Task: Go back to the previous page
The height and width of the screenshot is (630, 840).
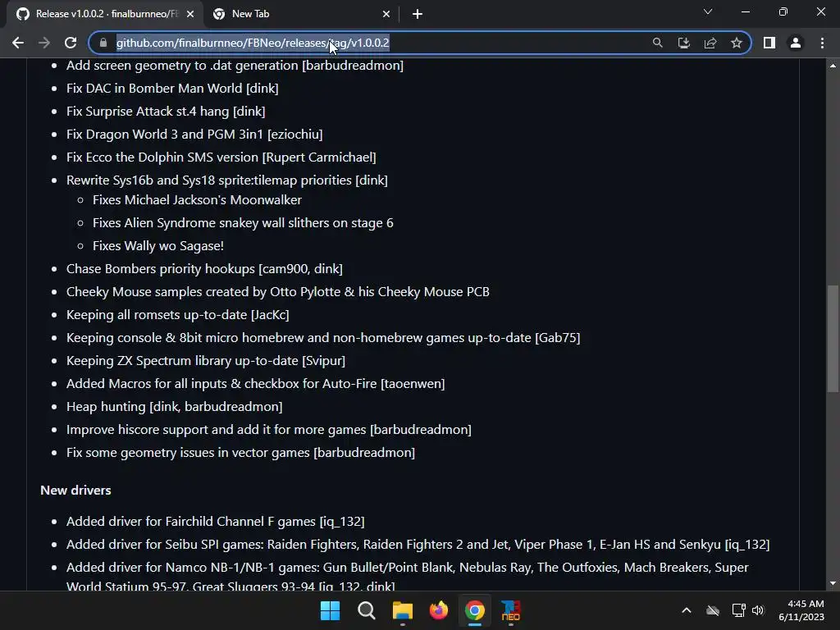Action: (x=18, y=43)
